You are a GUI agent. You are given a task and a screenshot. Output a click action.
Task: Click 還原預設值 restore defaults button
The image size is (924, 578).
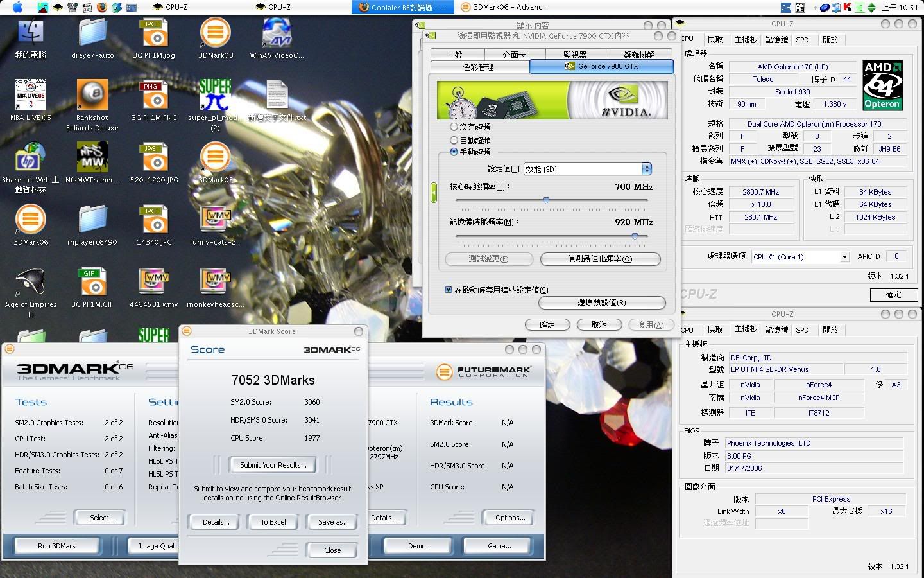[601, 302]
